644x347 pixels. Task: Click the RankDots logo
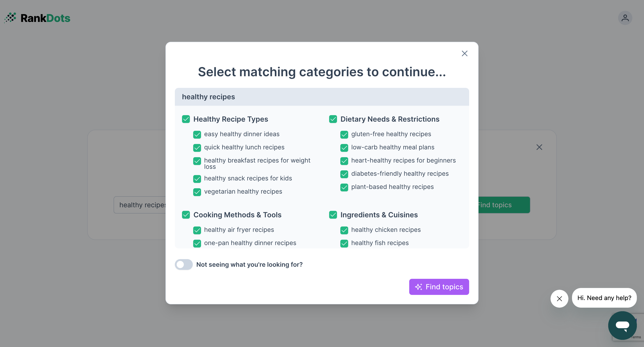pyautogui.click(x=38, y=18)
